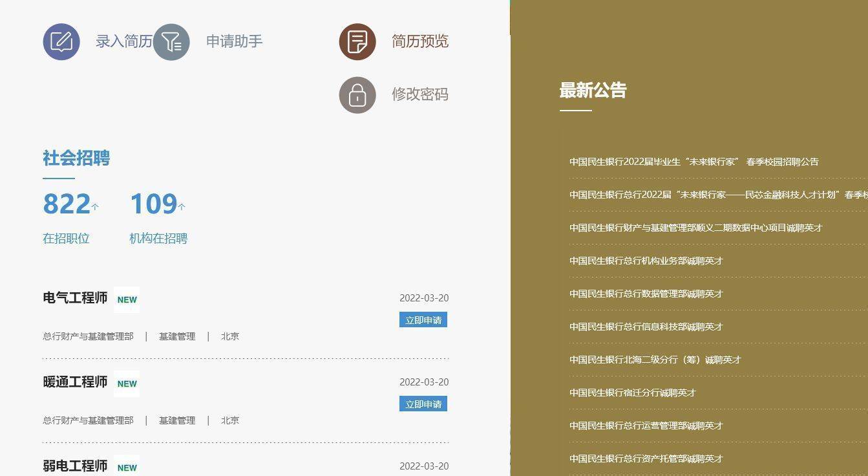
Task: Click the up arrow next to 822
Action: (x=95, y=207)
